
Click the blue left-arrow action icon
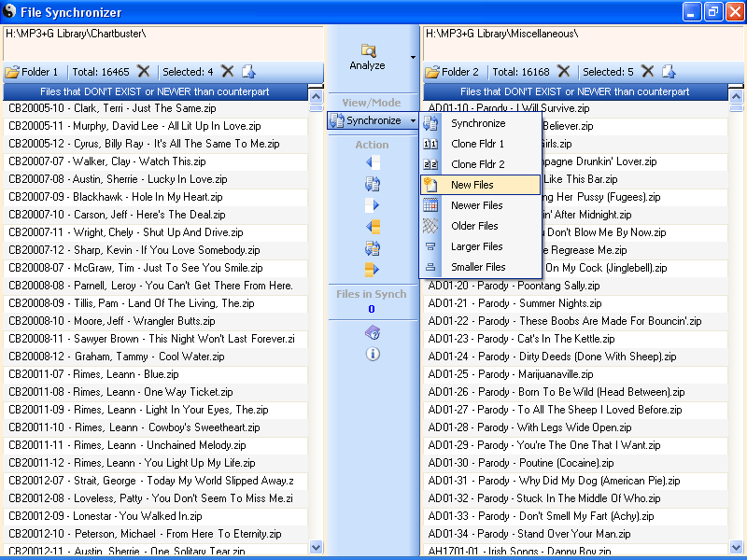[373, 162]
